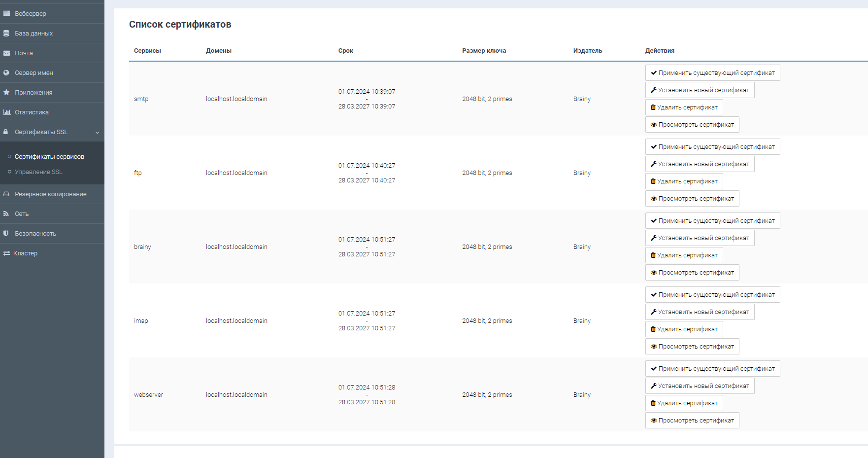Click the Статистика chart icon
The height and width of the screenshot is (458, 868).
(6, 112)
